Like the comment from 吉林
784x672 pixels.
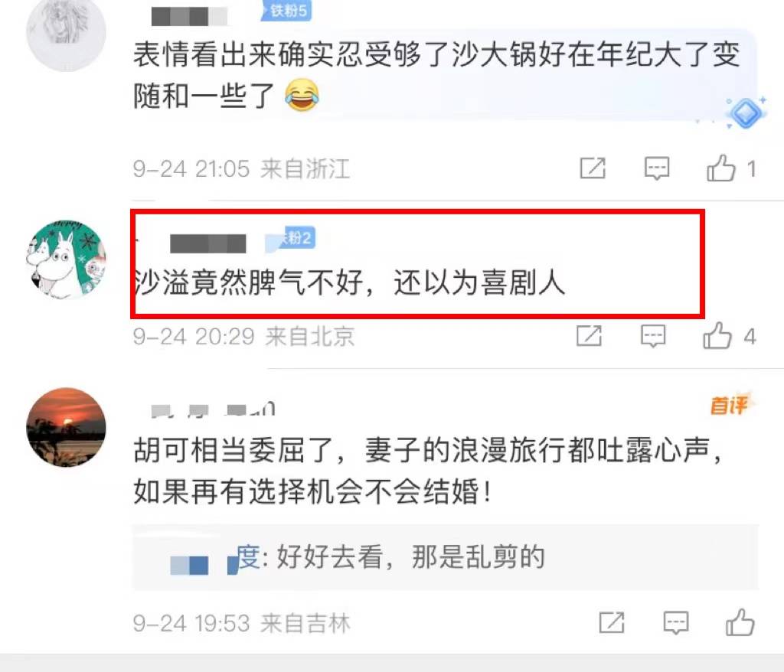(x=740, y=622)
